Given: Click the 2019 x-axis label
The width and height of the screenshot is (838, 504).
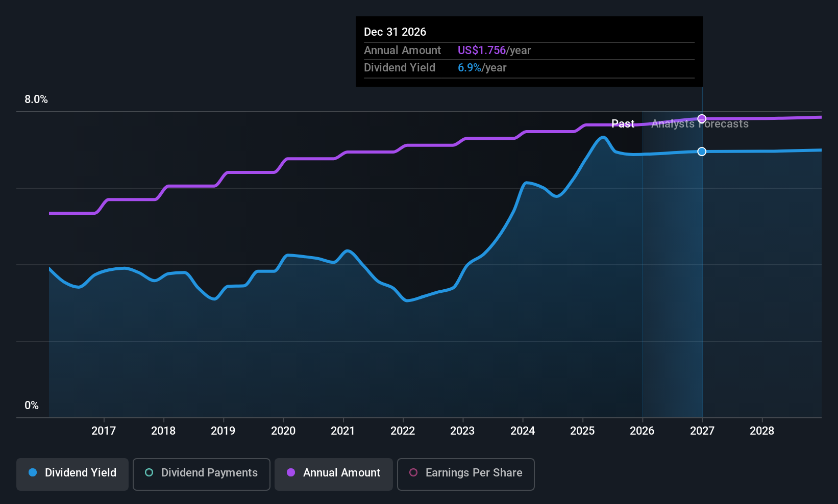Looking at the screenshot, I should 223,431.
